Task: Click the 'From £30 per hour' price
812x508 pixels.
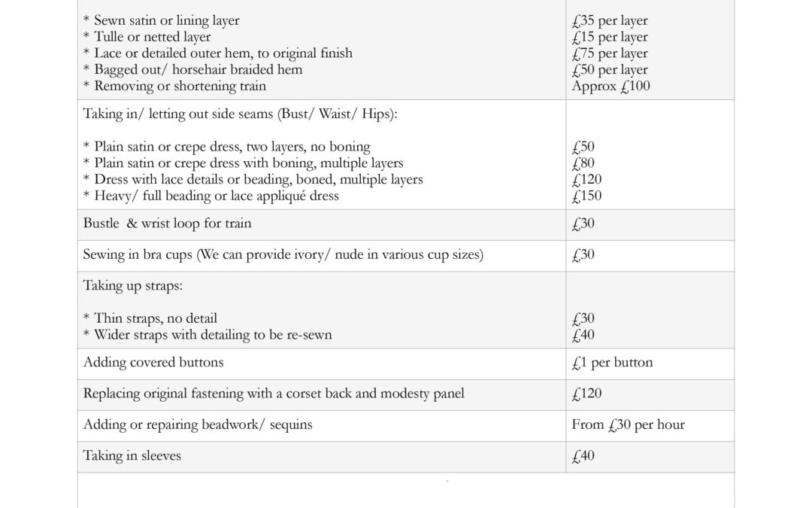Action: [x=628, y=424]
